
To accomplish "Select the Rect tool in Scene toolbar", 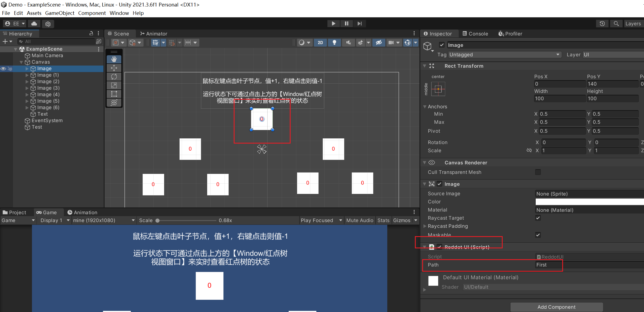I will point(114,94).
